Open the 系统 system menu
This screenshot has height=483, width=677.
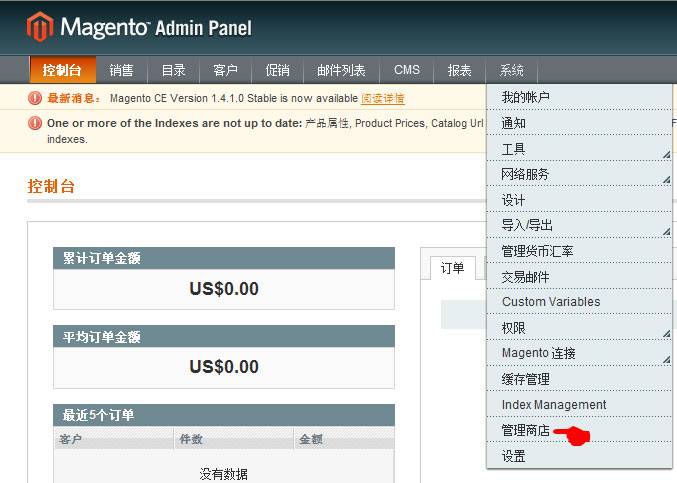tap(512, 70)
